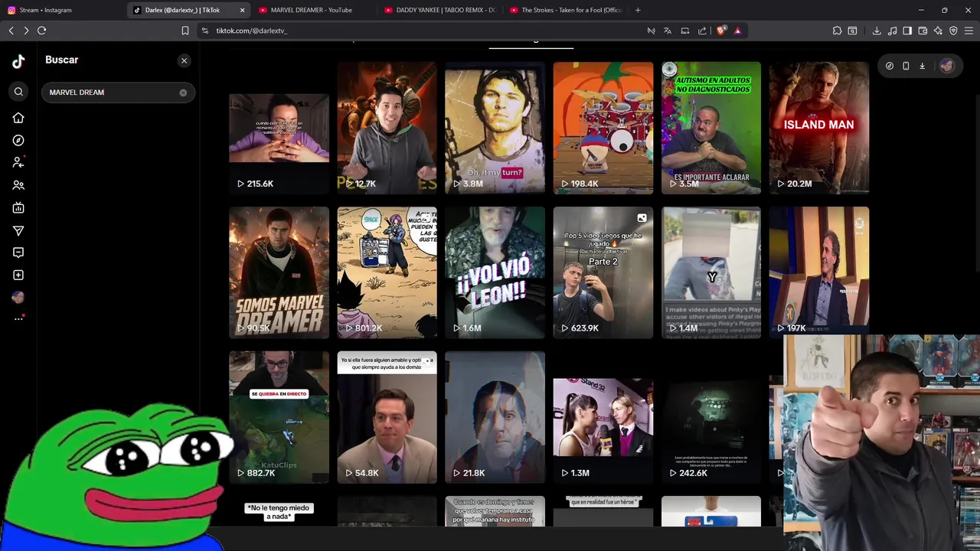Open the media control music note icon
The image size is (980, 551).
pos(892,31)
